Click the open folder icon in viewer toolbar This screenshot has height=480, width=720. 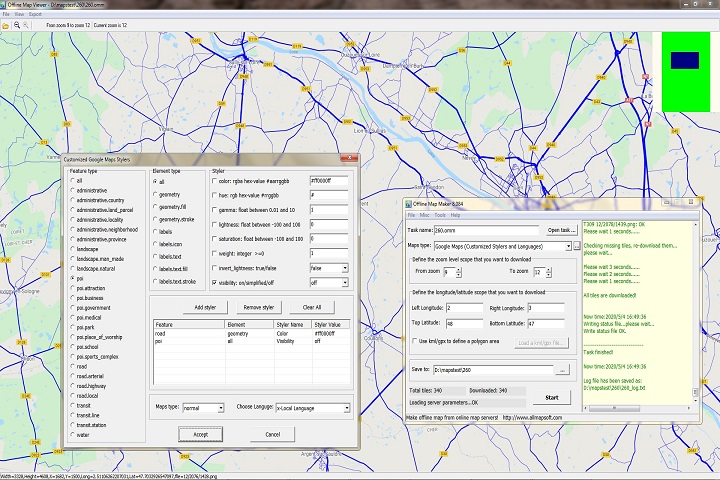click(x=5, y=25)
